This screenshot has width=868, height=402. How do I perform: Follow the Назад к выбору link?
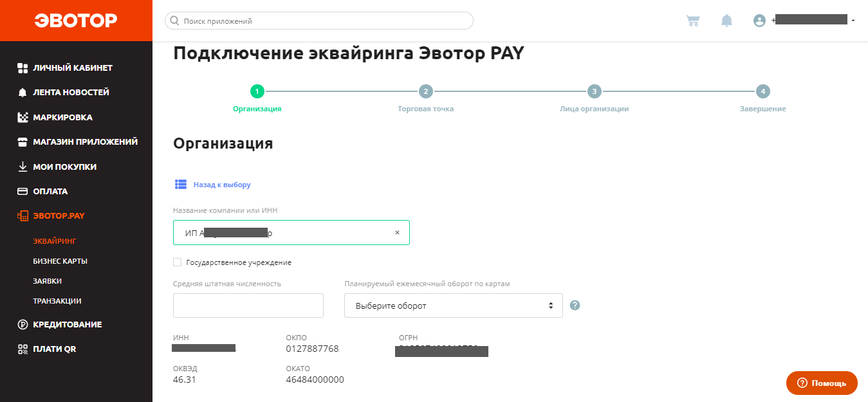point(222,185)
